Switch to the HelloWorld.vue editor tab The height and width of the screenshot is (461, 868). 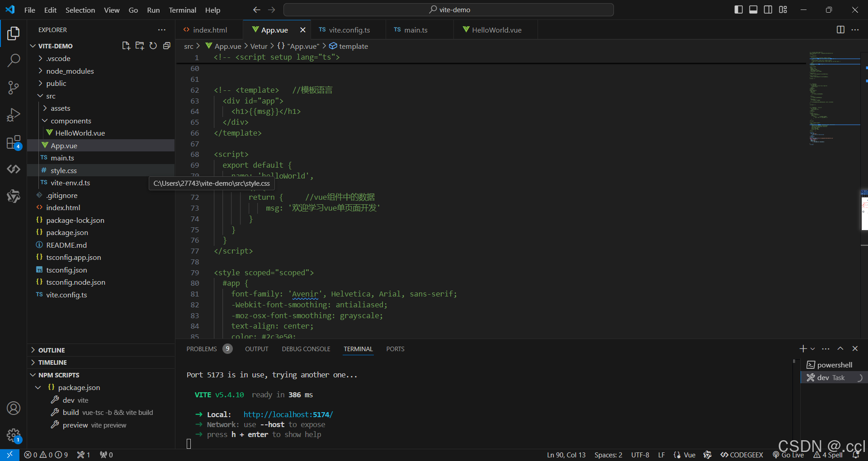[495, 30]
